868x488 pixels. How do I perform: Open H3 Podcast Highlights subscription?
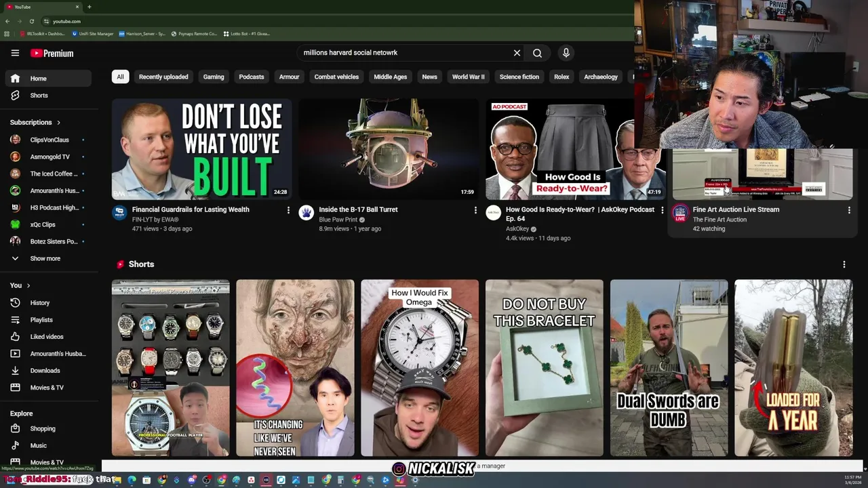click(48, 207)
